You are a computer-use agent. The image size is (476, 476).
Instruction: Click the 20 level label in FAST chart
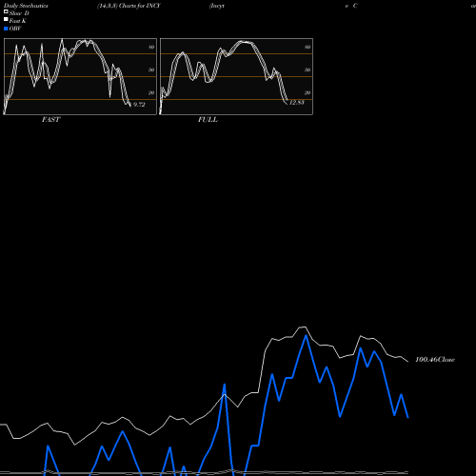click(x=151, y=92)
